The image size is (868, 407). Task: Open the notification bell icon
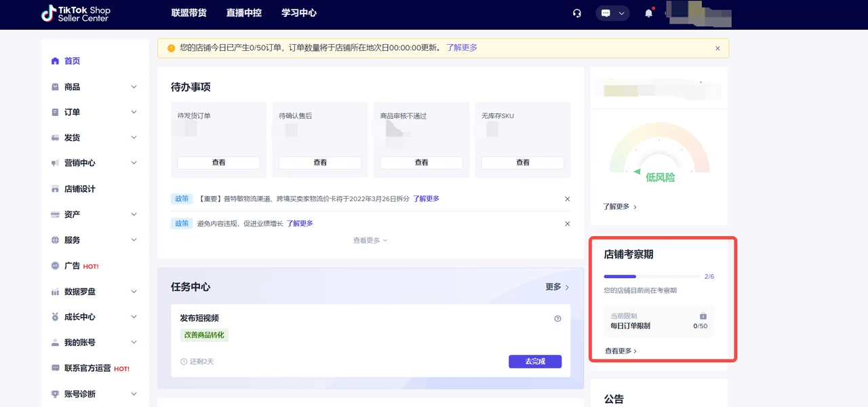point(648,13)
